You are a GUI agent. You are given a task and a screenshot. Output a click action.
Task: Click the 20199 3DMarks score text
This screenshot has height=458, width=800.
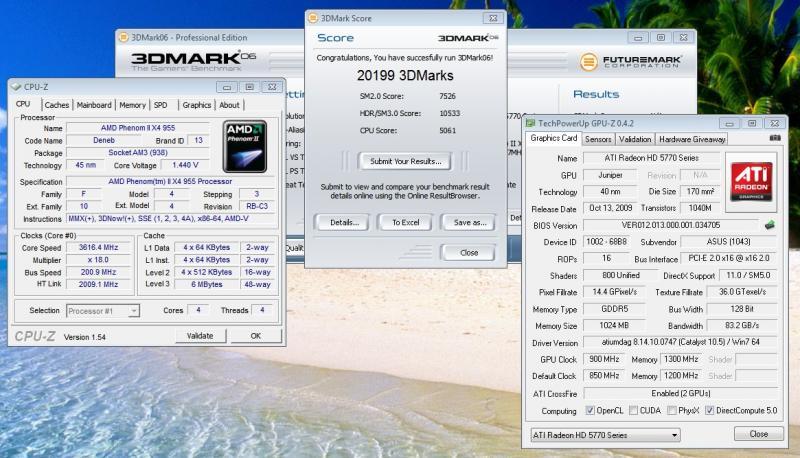(x=405, y=75)
